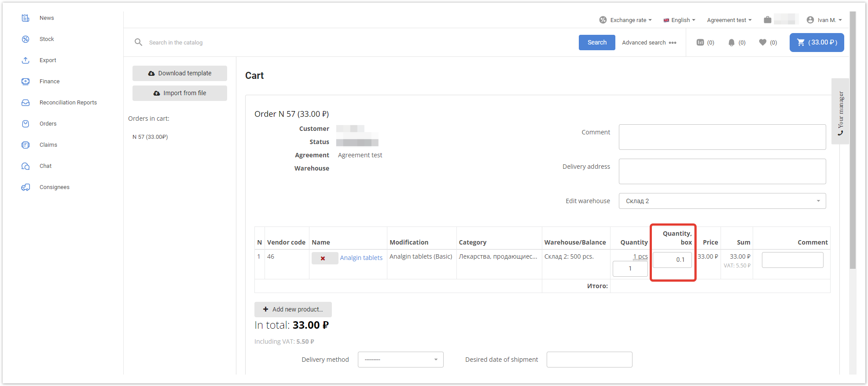The image size is (868, 386).
Task: Open the Analgin tablets product link
Action: coord(361,258)
